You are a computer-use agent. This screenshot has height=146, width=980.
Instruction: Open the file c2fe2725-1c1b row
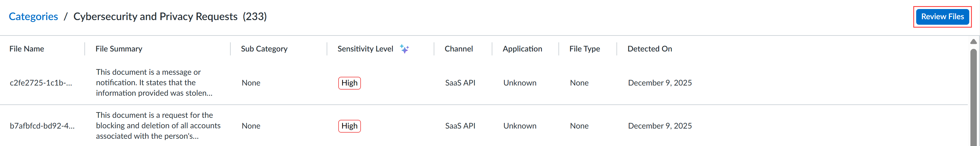pos(41,83)
